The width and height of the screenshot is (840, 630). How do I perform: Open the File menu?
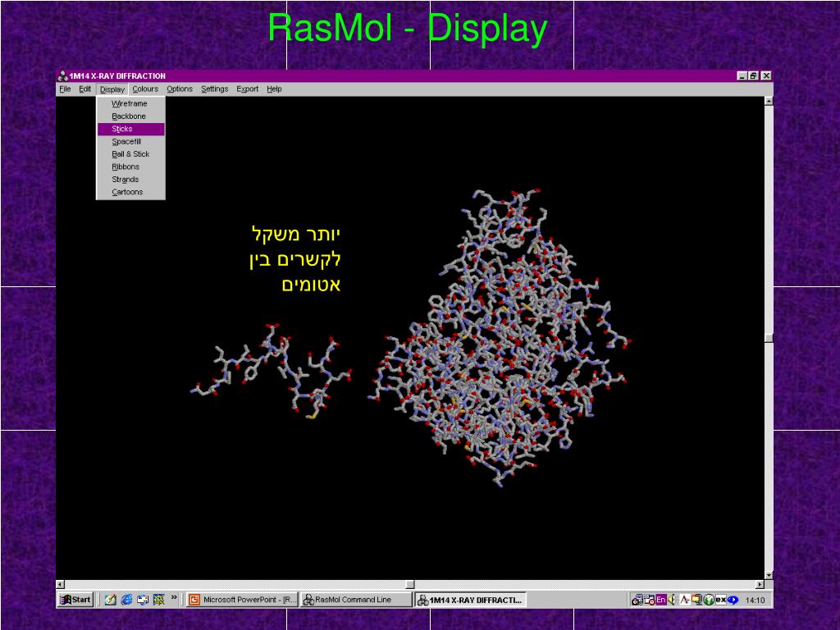[x=65, y=89]
